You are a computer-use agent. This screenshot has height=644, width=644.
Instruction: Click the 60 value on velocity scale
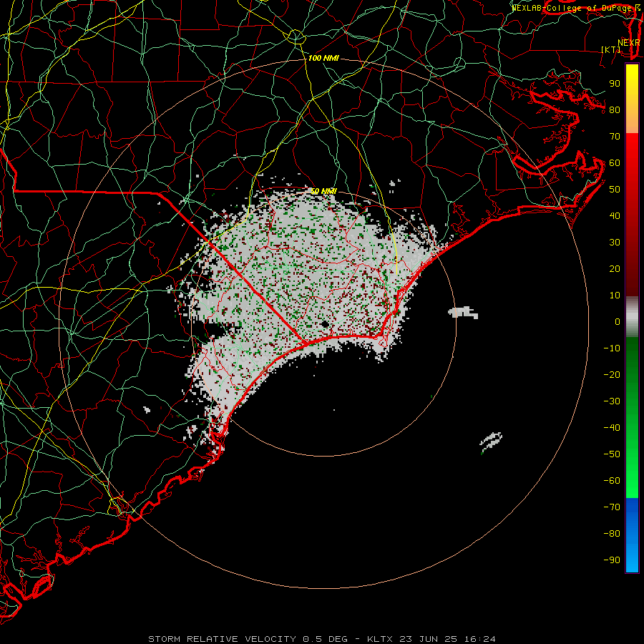tap(615, 163)
